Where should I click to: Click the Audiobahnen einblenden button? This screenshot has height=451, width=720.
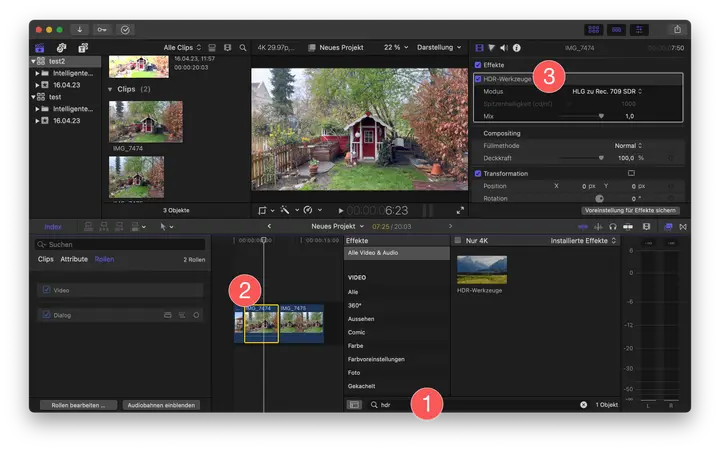pyautogui.click(x=161, y=405)
